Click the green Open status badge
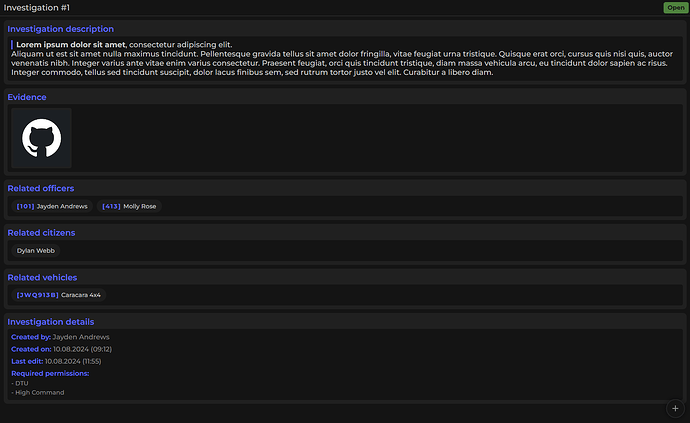This screenshot has width=690, height=423. (675, 7)
